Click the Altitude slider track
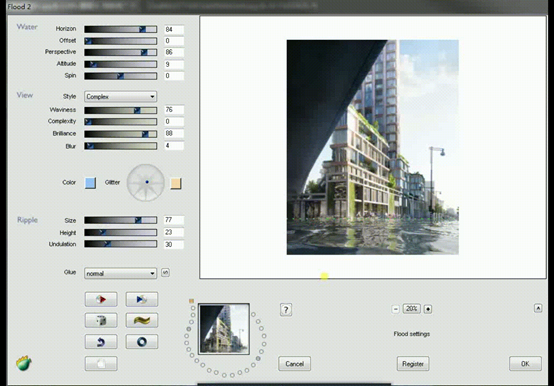The height and width of the screenshot is (386, 554). coord(120,64)
